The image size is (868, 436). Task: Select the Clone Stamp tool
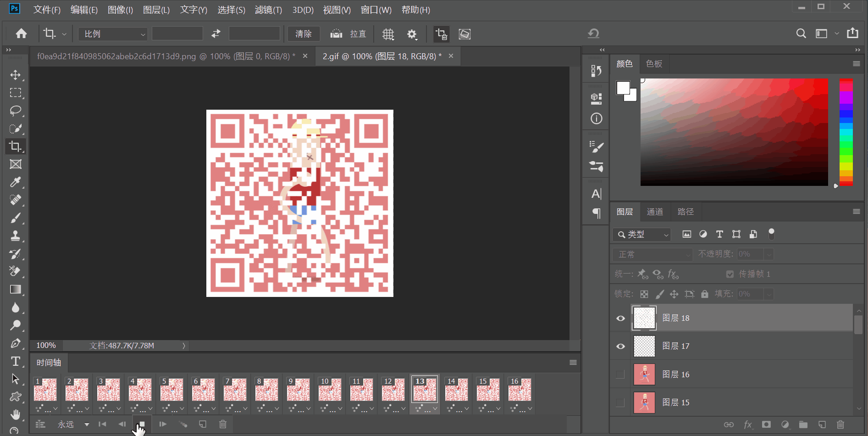16,236
